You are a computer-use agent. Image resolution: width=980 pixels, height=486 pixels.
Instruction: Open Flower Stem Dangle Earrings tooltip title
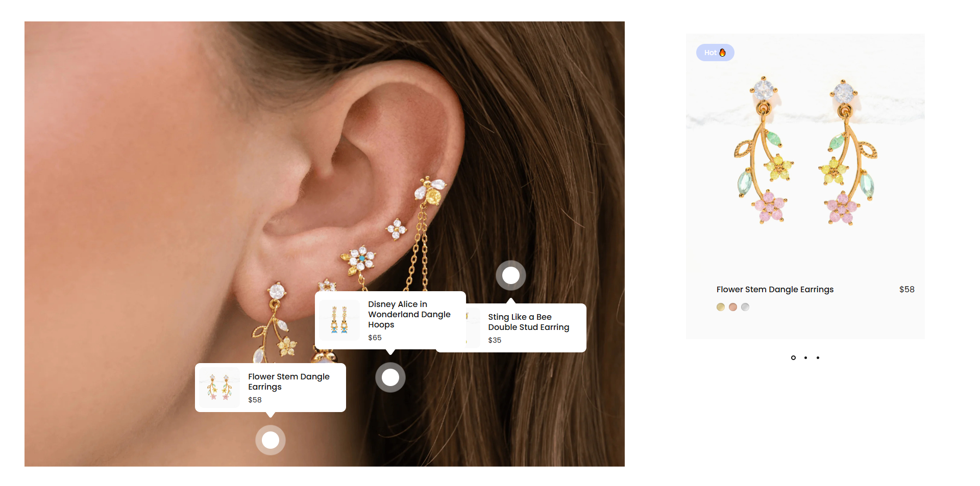pos(289,381)
